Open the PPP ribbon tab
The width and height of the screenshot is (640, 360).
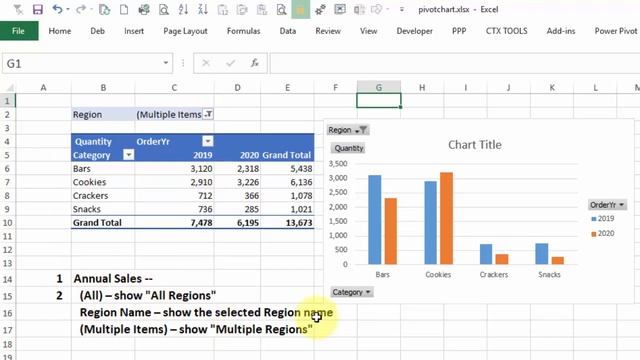click(x=459, y=31)
